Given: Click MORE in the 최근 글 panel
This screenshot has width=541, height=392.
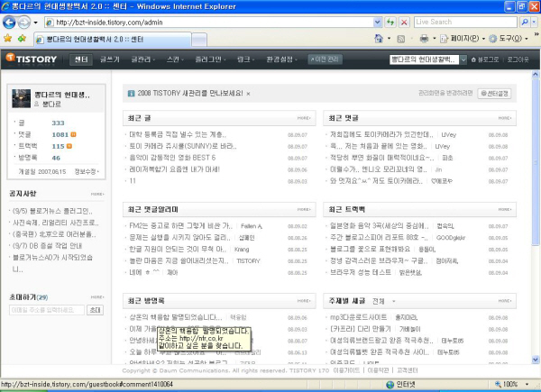Looking at the screenshot, I should [x=304, y=118].
